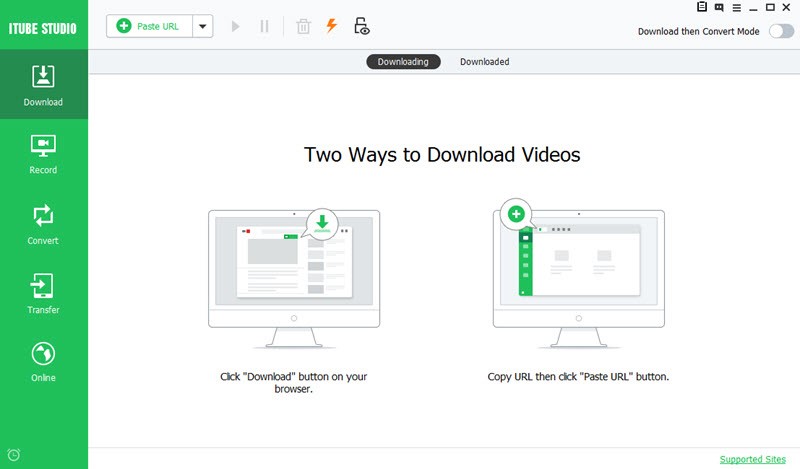Open the Online browser section

pos(43,362)
